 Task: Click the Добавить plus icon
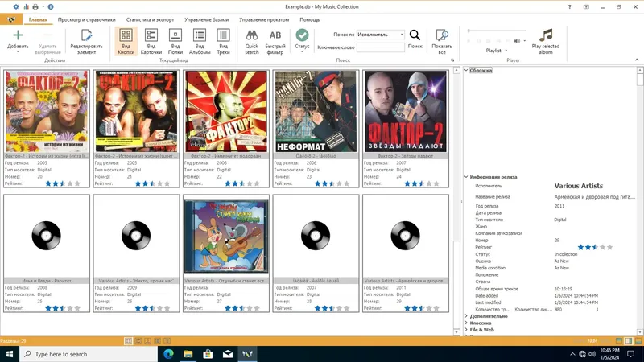tap(18, 35)
